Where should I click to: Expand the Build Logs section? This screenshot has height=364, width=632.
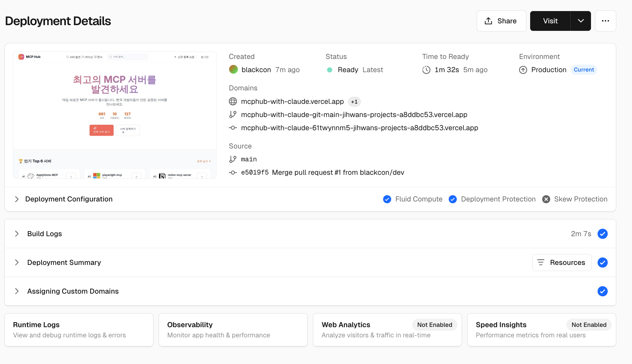(17, 234)
